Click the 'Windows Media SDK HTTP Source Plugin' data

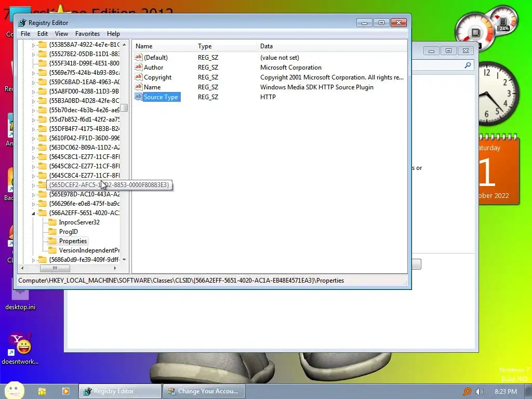click(316, 87)
